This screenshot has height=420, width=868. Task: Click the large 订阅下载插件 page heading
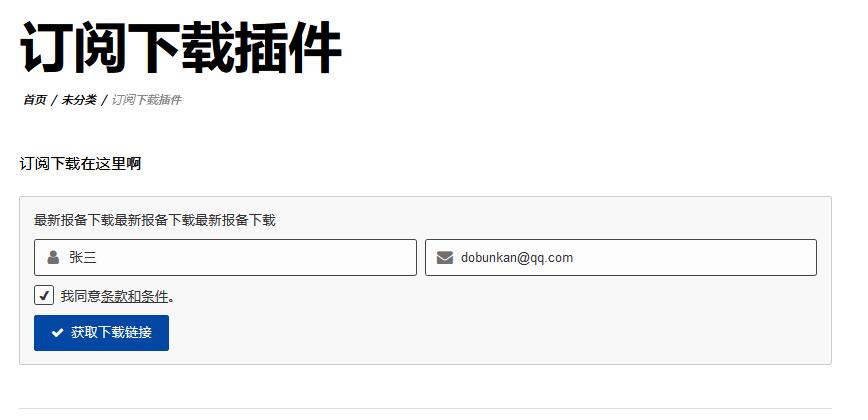click(x=181, y=48)
